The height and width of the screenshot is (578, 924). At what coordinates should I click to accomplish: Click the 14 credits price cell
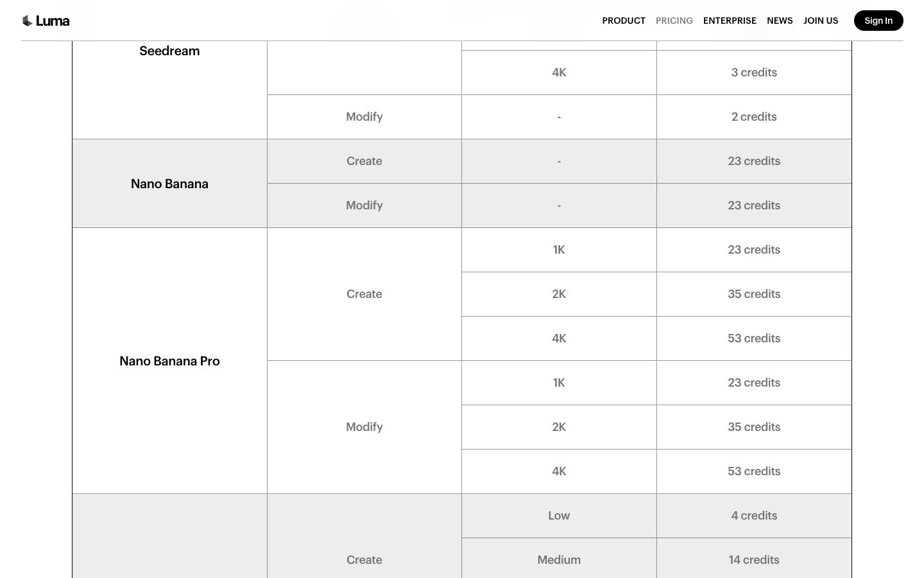click(754, 560)
